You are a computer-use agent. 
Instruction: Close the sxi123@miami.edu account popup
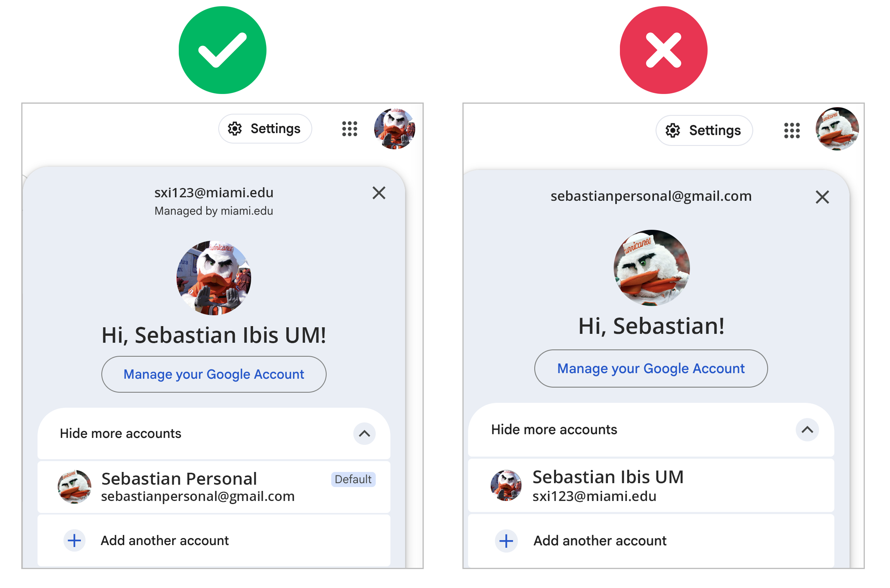coord(379,193)
